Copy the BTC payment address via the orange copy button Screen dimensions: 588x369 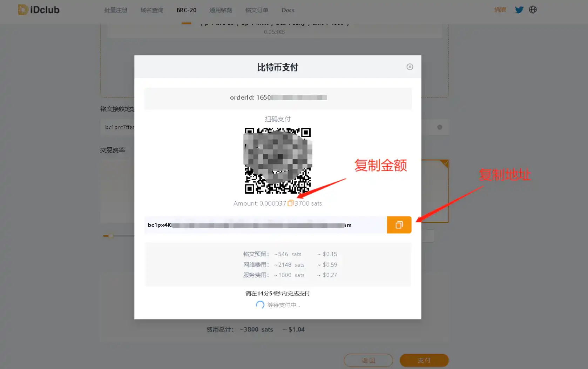399,225
